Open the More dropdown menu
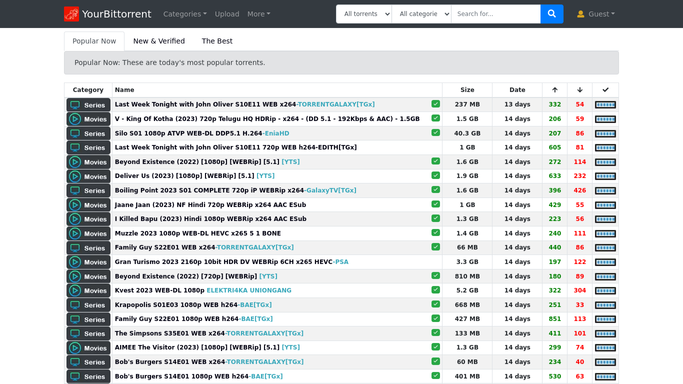 (258, 14)
